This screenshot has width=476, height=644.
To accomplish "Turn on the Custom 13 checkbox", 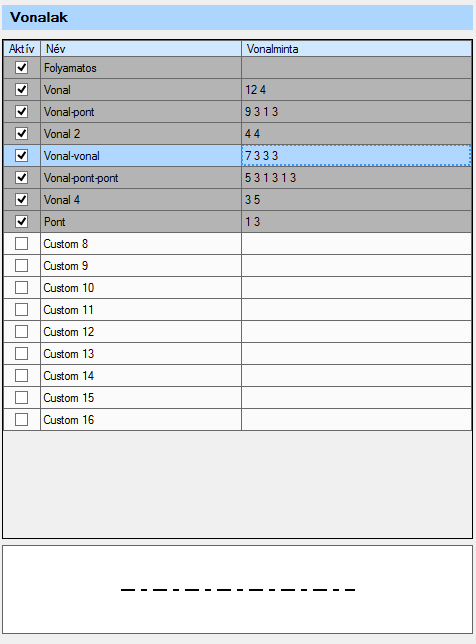I will [21, 354].
